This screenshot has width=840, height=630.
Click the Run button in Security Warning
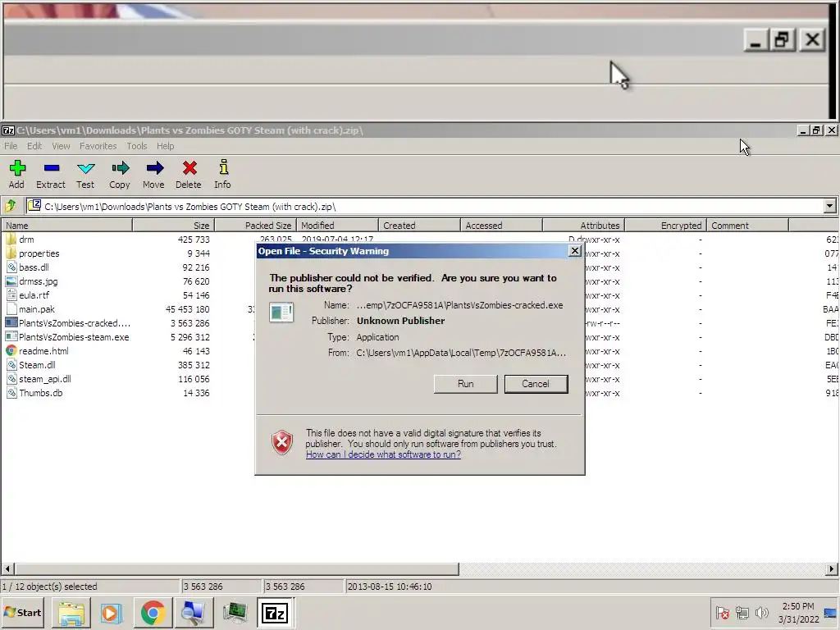click(466, 384)
